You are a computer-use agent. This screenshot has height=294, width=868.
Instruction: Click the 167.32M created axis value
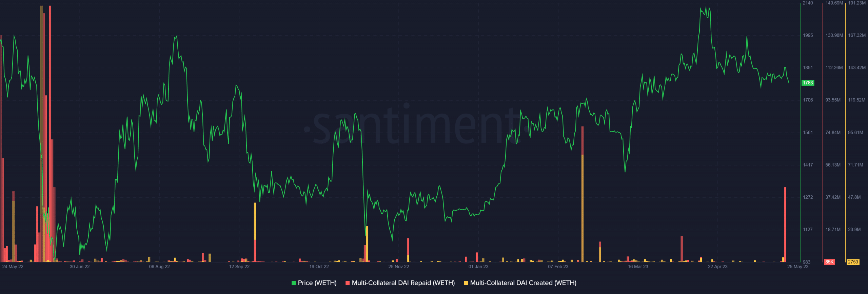point(857,35)
